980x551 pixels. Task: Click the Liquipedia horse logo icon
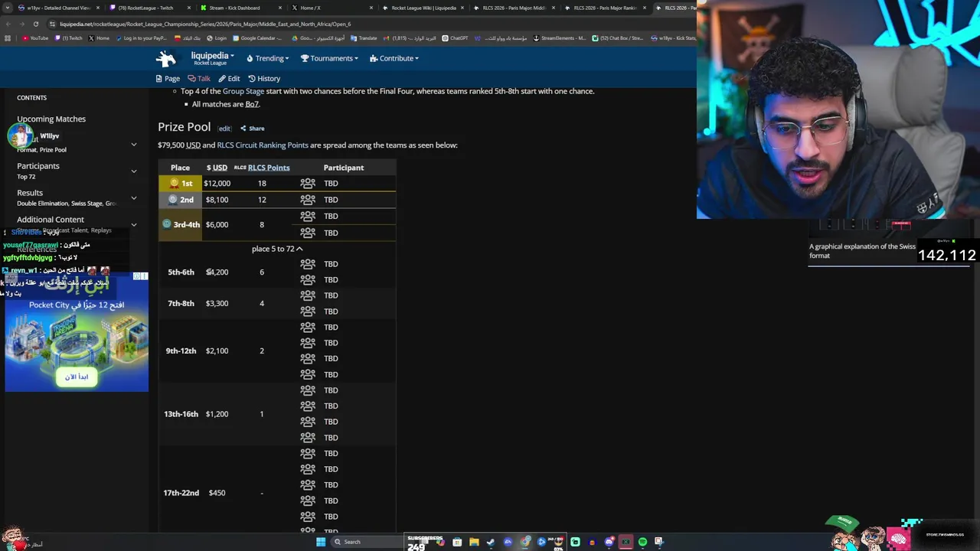click(x=165, y=58)
